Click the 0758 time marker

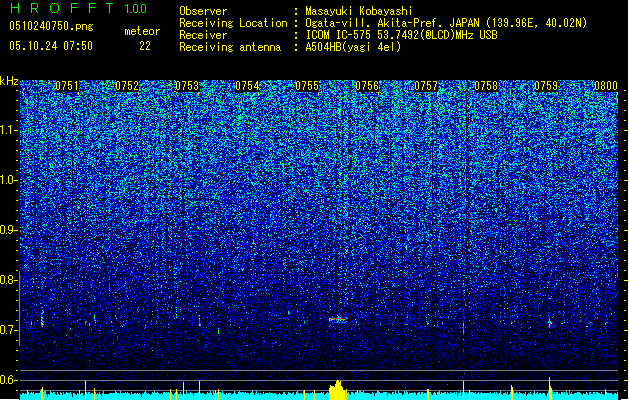[486, 86]
